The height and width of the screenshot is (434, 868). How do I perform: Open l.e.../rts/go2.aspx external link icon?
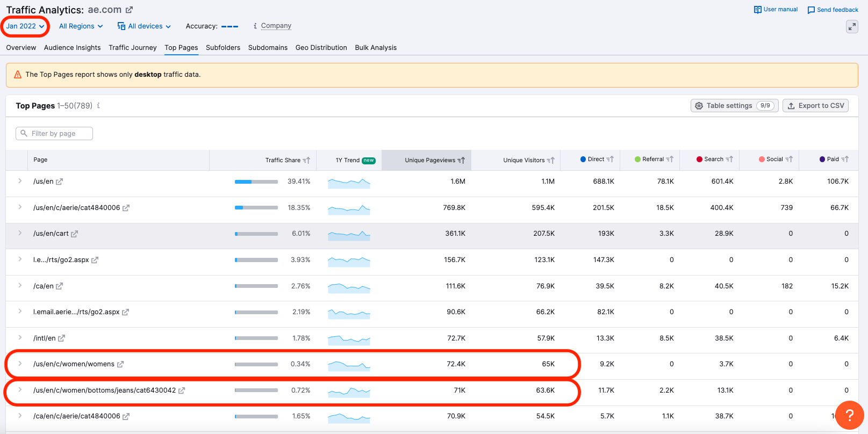[x=95, y=260]
